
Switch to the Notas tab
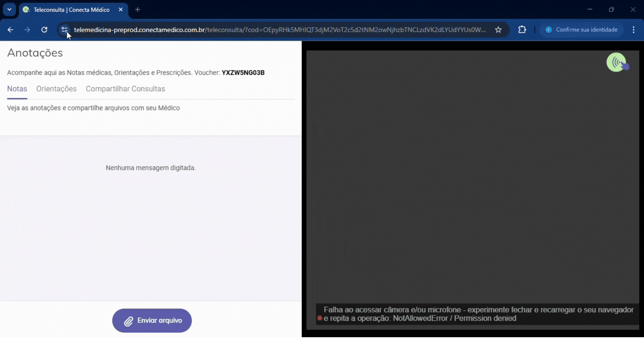17,89
